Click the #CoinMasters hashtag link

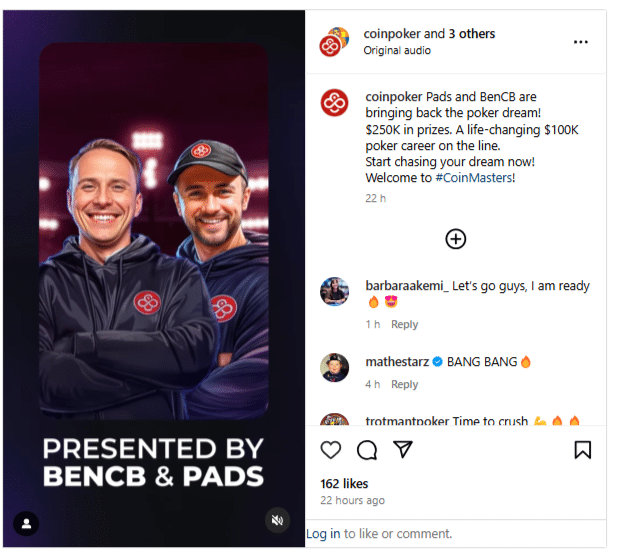[x=475, y=178]
